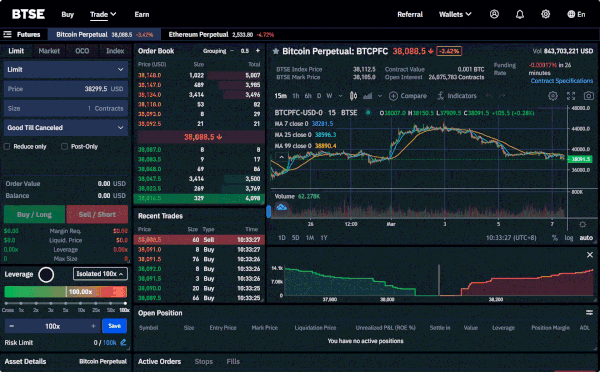Open Good Till Canceled dropdown
Image resolution: width=600 pixels, height=372 pixels.
(65, 128)
